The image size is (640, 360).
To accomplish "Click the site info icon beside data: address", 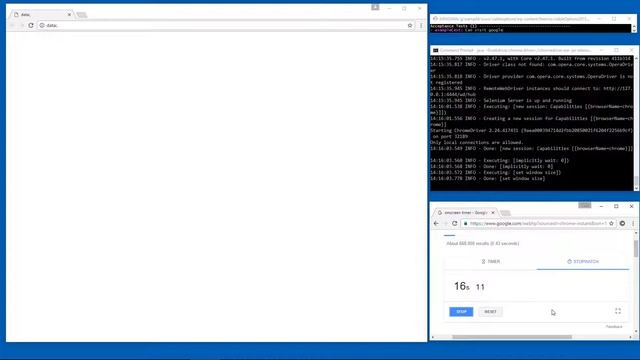I will (42, 25).
